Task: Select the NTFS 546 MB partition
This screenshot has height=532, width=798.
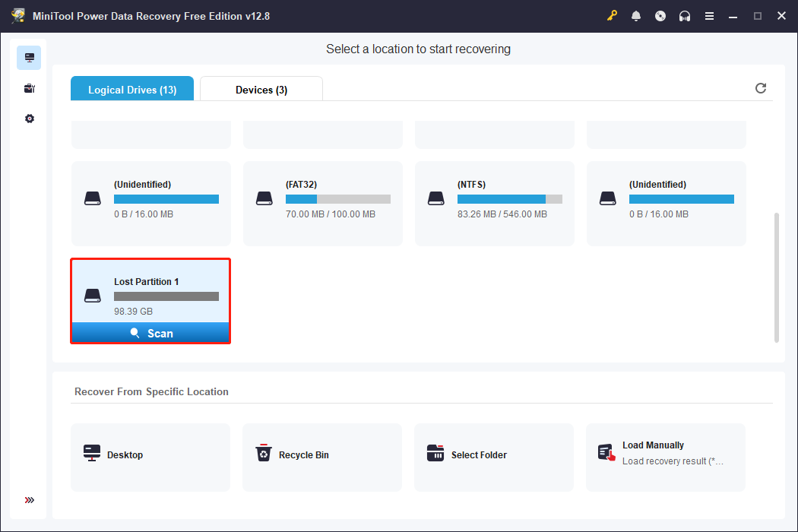Action: coord(494,203)
